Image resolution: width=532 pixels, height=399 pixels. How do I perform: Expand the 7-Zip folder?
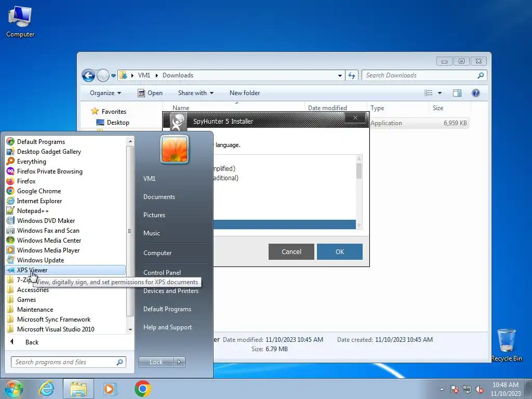[x=24, y=280]
